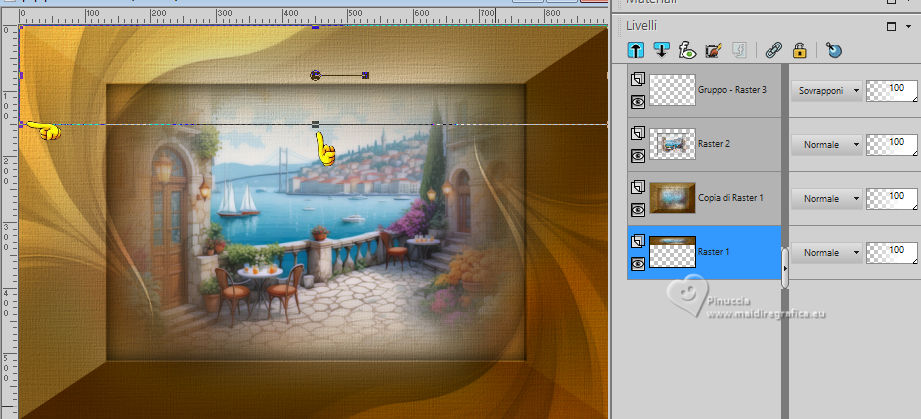Hide the Raster 1 layer
The image size is (921, 419).
(638, 264)
